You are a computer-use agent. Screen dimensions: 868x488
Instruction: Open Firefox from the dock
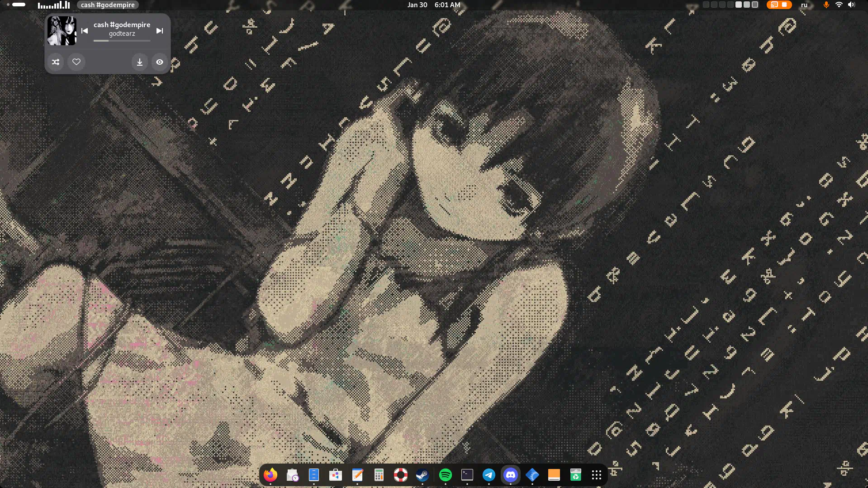coord(270,475)
